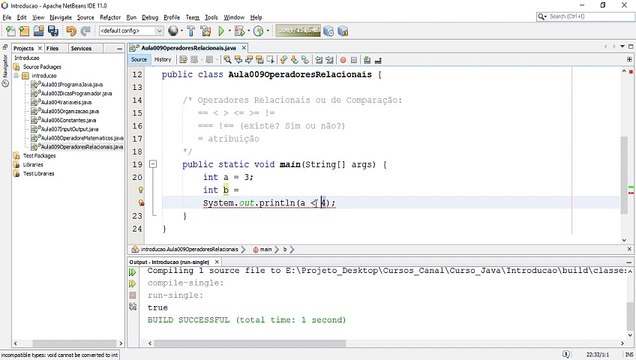The height and width of the screenshot is (360, 636).
Task: Open the File menu
Action: tap(7, 17)
